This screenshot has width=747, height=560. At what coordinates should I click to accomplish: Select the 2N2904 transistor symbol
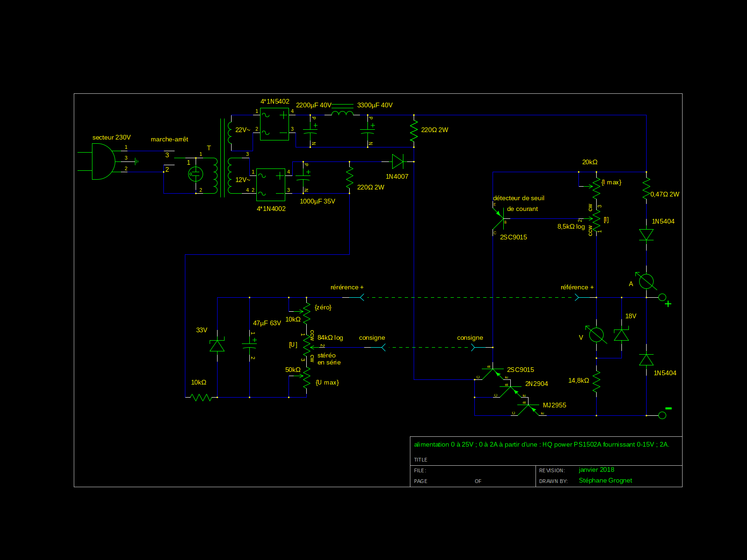pyautogui.click(x=508, y=389)
